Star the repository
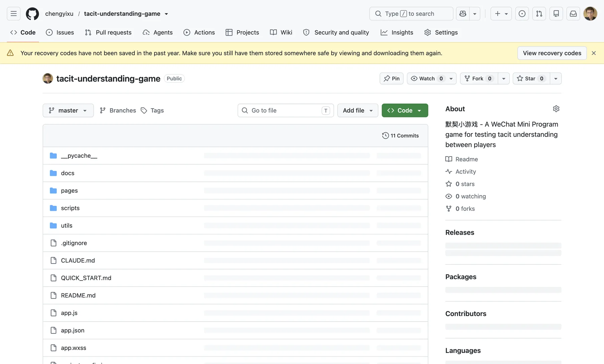The height and width of the screenshot is (364, 604). pos(532,78)
